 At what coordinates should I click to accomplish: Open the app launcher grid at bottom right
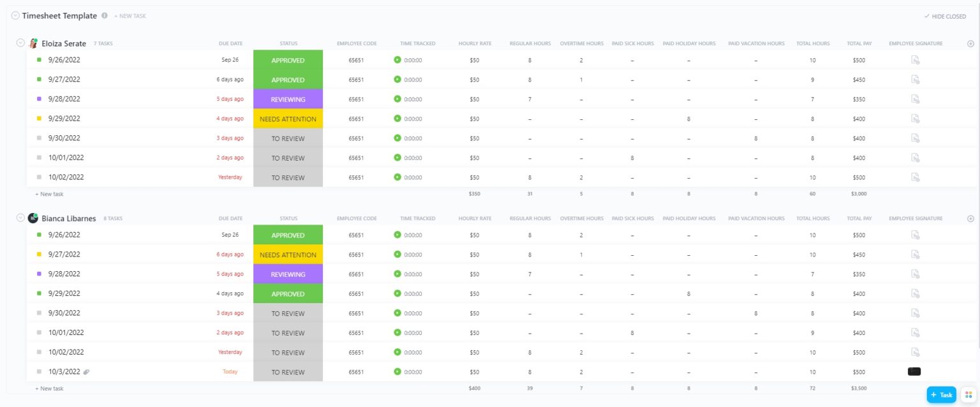968,395
